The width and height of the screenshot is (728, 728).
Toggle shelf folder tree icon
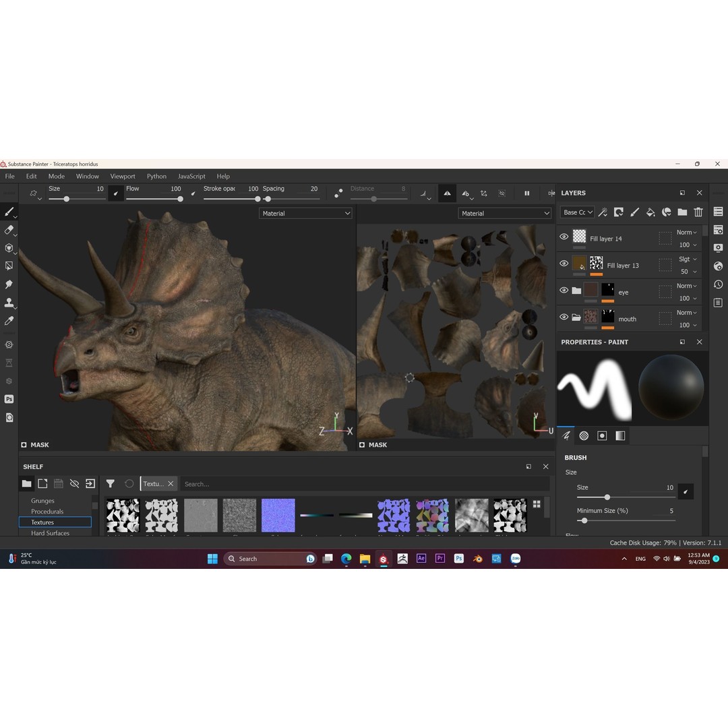click(x=26, y=484)
